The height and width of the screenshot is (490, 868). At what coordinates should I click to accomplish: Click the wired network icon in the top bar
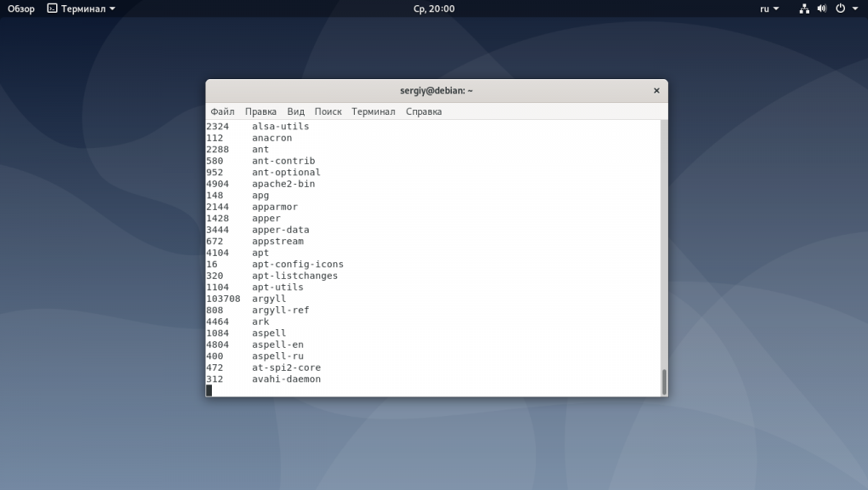[x=804, y=9]
